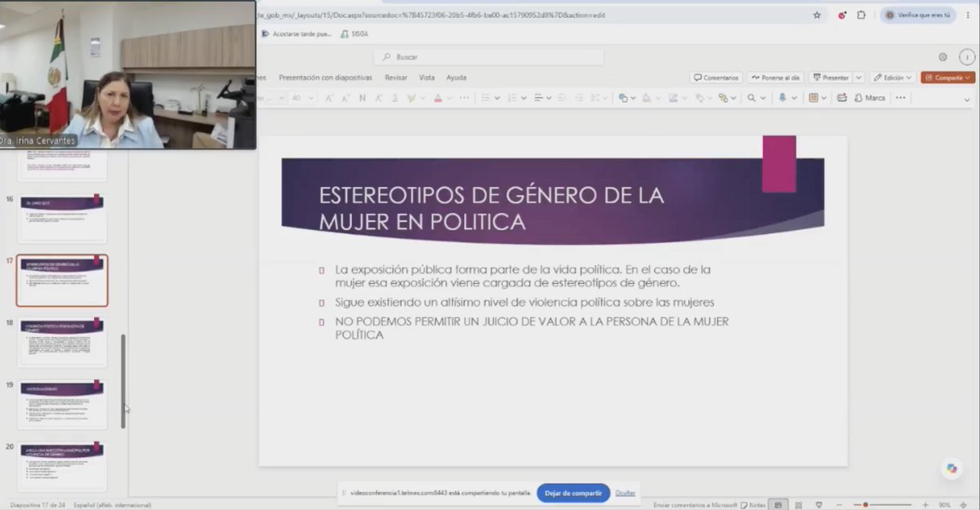Start the slideshow with Presentar
This screenshot has height=510, width=980.
tap(831, 78)
